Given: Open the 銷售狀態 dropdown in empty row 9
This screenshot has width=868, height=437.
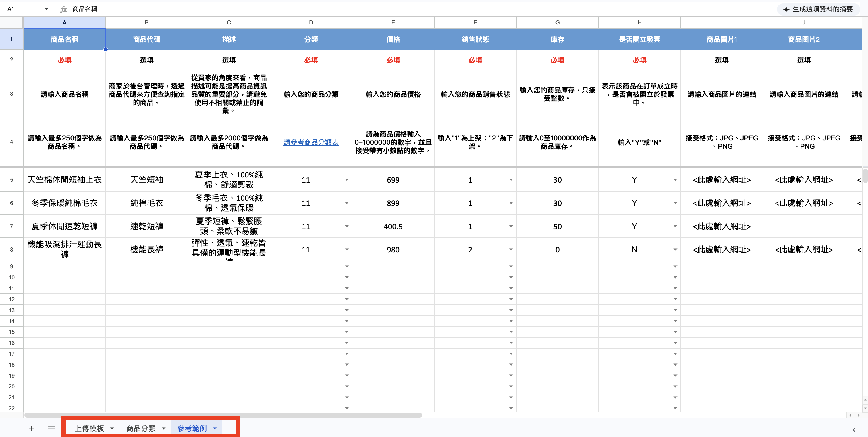Looking at the screenshot, I should [x=511, y=266].
